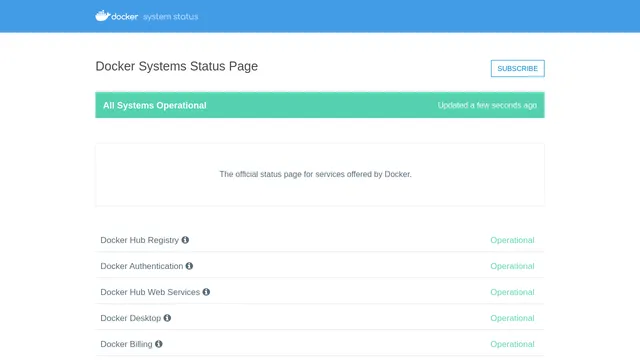Click the 'Docker Hub Registry' label
The image size is (640, 360).
click(140, 240)
